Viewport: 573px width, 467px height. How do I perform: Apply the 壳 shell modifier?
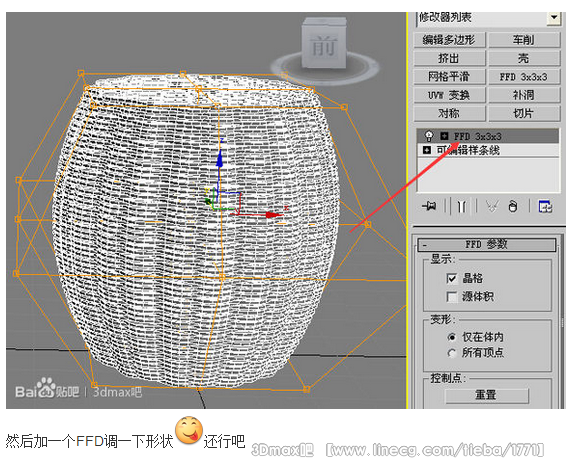click(x=524, y=58)
